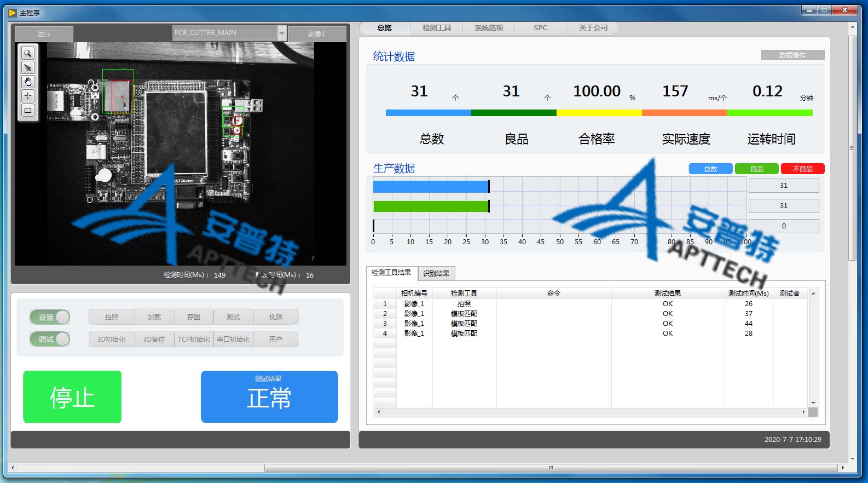Image resolution: width=868 pixels, height=483 pixels.
Task: Click the 测试 button
Action: tap(233, 317)
